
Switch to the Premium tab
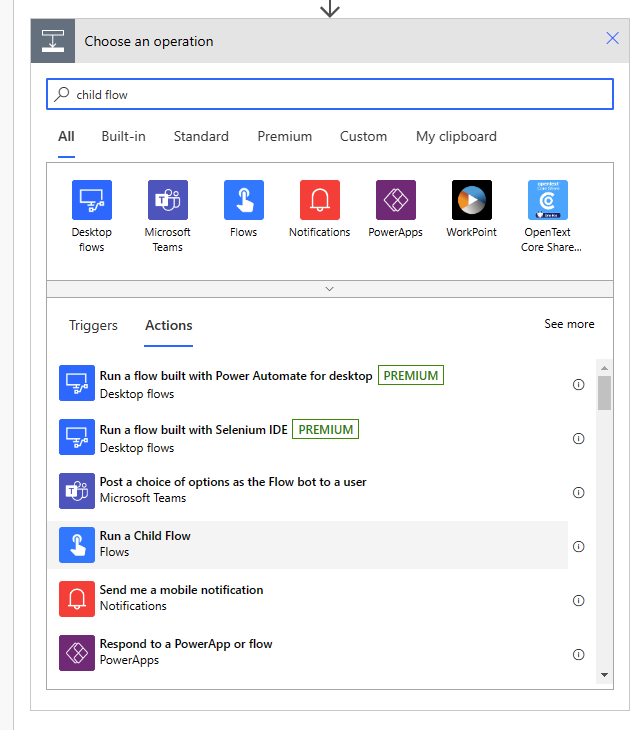284,136
